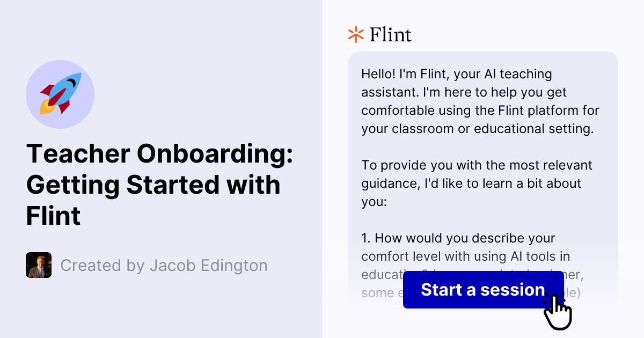This screenshot has width=644, height=338.
Task: Select the Hello introduction paragraph
Action: coord(480,101)
